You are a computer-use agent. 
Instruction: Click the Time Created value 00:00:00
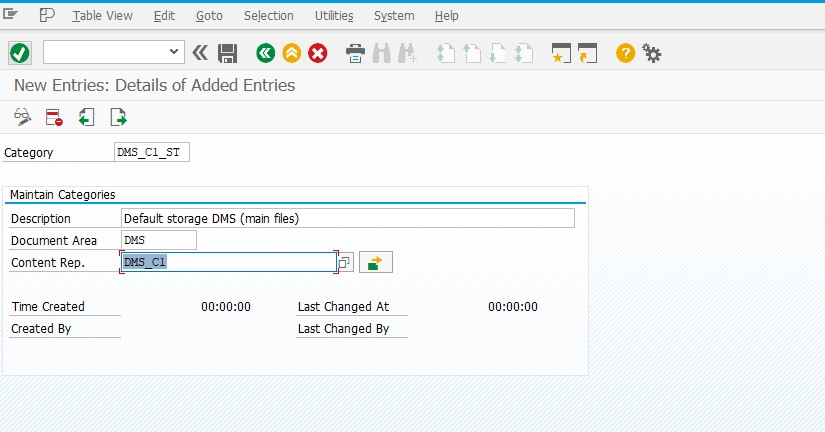pos(226,306)
